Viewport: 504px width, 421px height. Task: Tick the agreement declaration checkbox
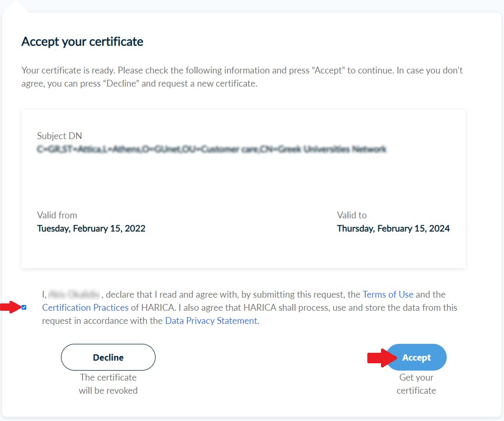tap(24, 308)
